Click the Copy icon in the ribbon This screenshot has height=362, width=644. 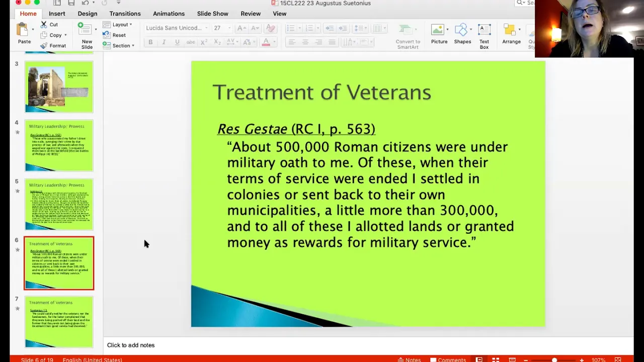[x=44, y=35]
